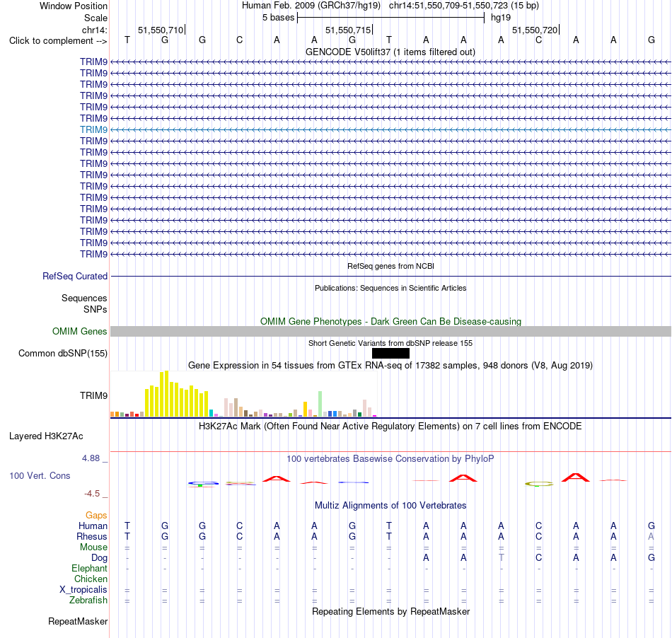
Task: Click the Window Position label
Action: 74,6
